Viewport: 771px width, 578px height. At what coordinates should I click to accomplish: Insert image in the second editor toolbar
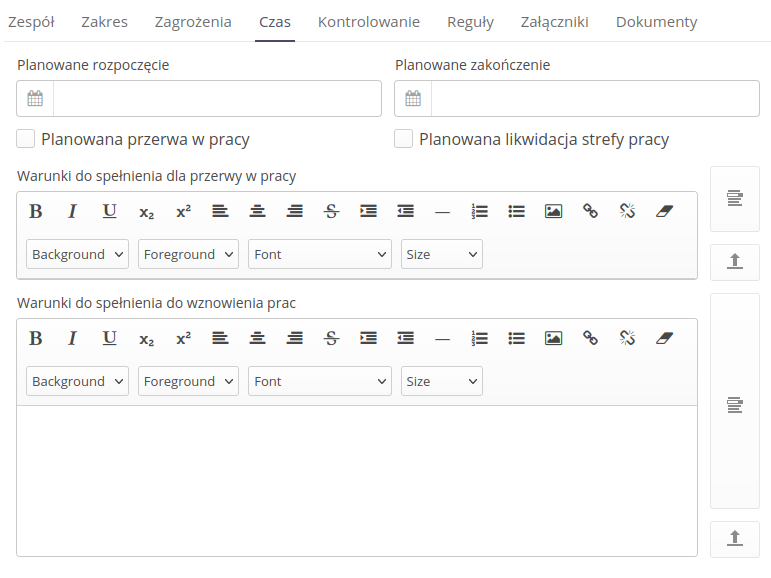pos(553,338)
